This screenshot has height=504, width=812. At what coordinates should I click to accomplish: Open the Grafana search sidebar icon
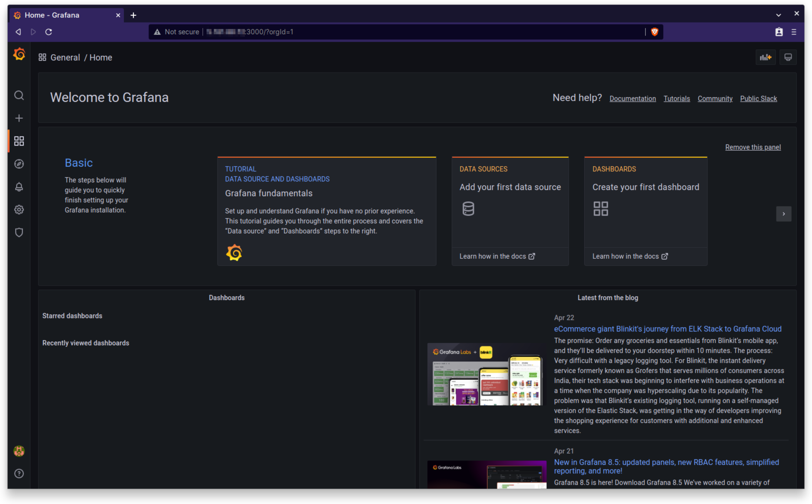point(19,96)
